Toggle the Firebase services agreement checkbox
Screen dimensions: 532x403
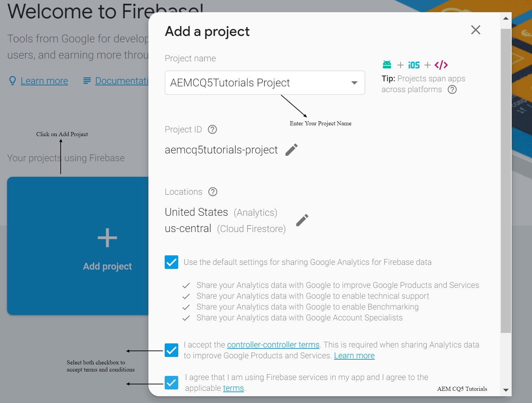pos(171,383)
